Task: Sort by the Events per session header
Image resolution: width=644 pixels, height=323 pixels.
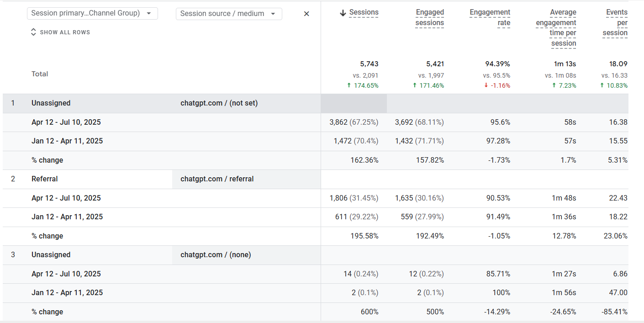Action: [x=615, y=22]
